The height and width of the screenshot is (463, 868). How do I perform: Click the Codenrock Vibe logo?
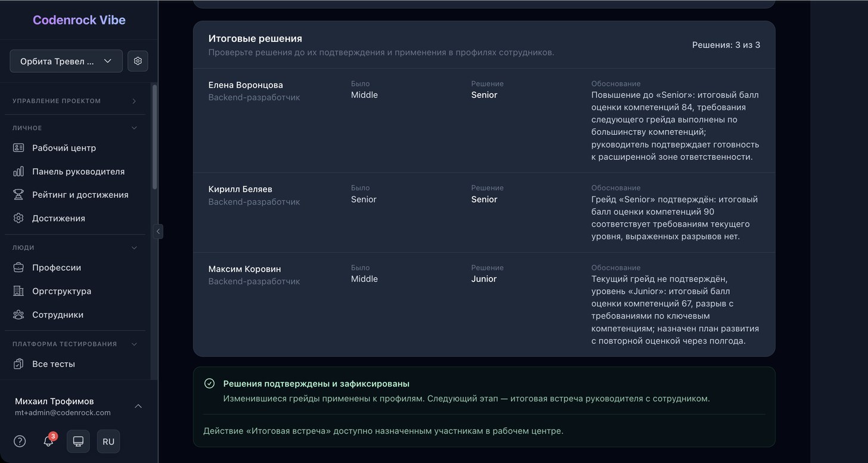[79, 20]
